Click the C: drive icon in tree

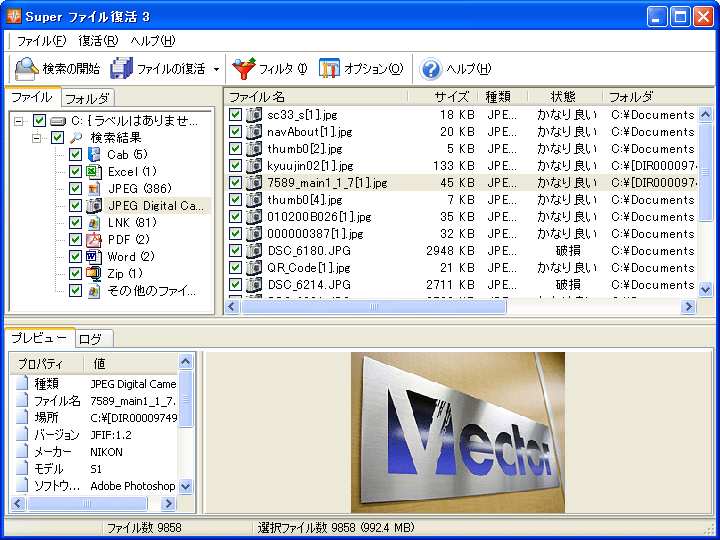(58, 121)
